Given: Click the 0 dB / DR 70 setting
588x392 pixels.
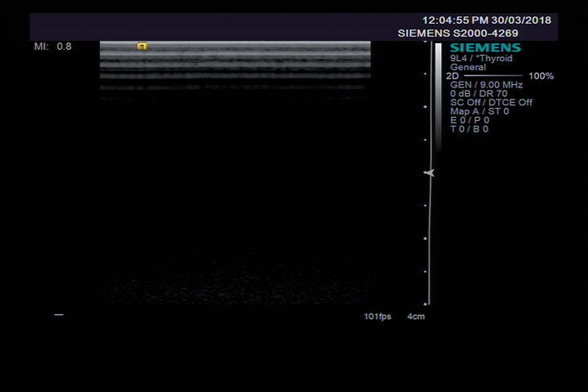Looking at the screenshot, I should click(479, 94).
